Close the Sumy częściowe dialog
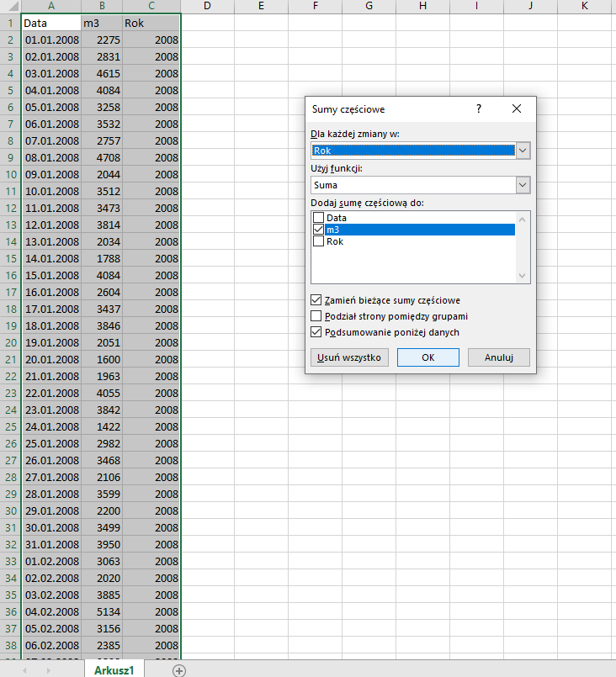616x677 pixels. tap(517, 108)
